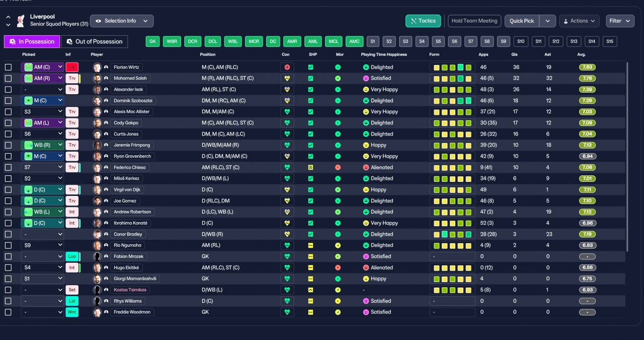Image resolution: width=644 pixels, height=340 pixels.
Task: Click the Liverpool club crest icon
Action: click(20, 21)
